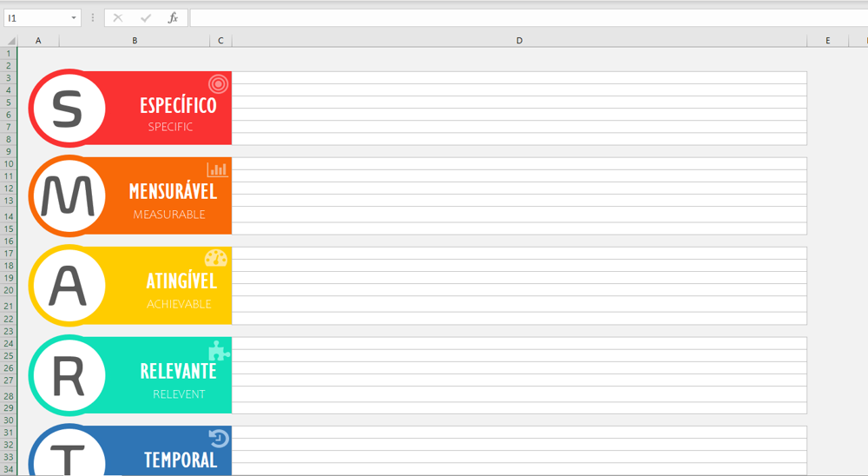The image size is (868, 476).
Task: Click the yellow ATINGÍVEL label
Action: [181, 281]
